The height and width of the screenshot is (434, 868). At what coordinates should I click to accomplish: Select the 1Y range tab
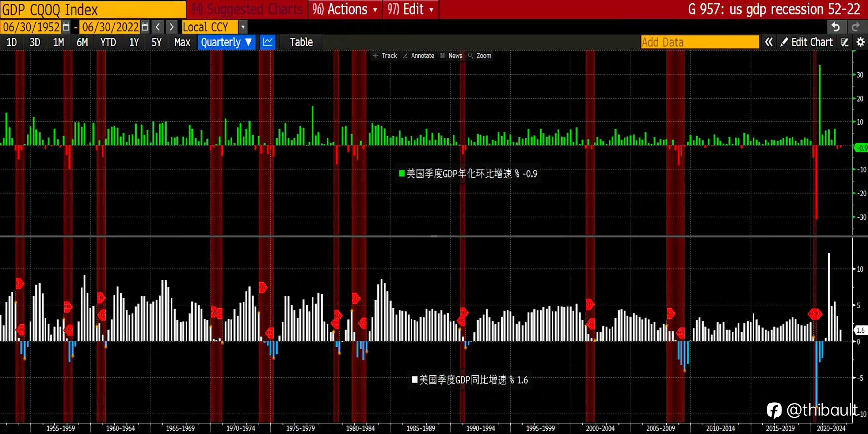134,42
